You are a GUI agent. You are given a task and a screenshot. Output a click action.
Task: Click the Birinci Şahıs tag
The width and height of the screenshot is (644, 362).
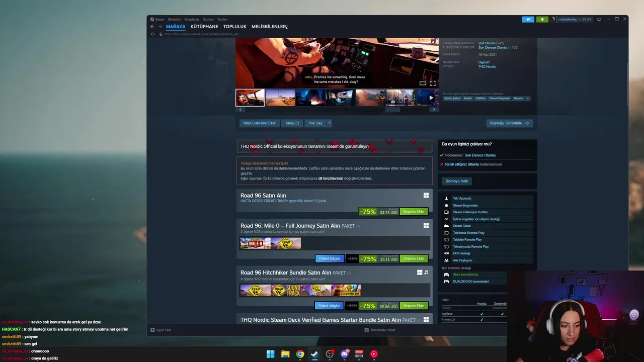[452, 99]
